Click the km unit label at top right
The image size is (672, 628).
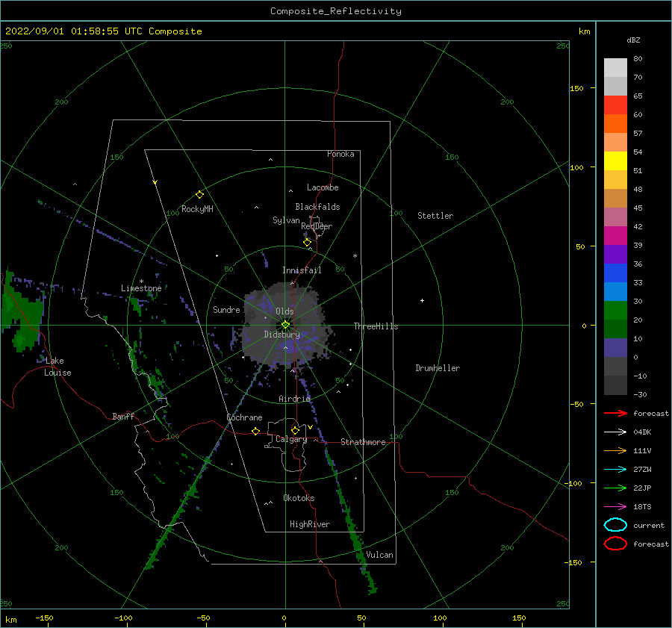pyautogui.click(x=584, y=31)
